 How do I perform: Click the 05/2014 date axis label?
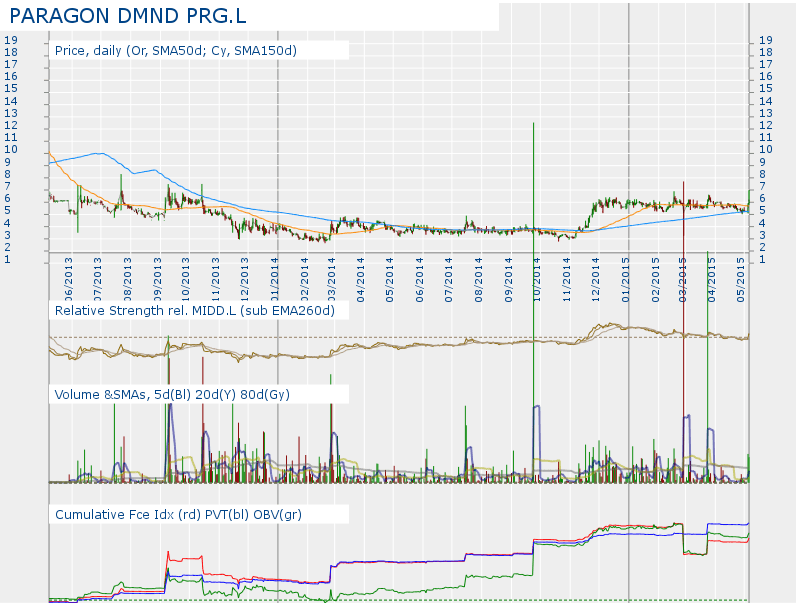[x=389, y=280]
